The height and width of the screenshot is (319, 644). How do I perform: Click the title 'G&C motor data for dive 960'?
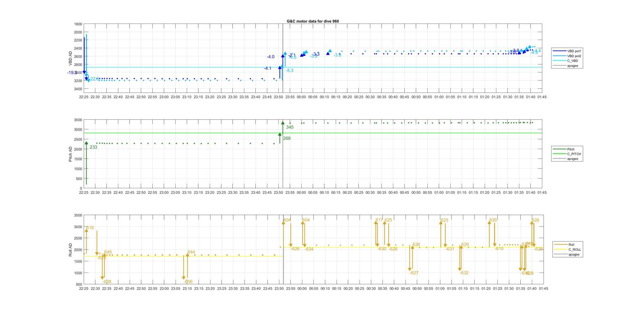coord(313,21)
